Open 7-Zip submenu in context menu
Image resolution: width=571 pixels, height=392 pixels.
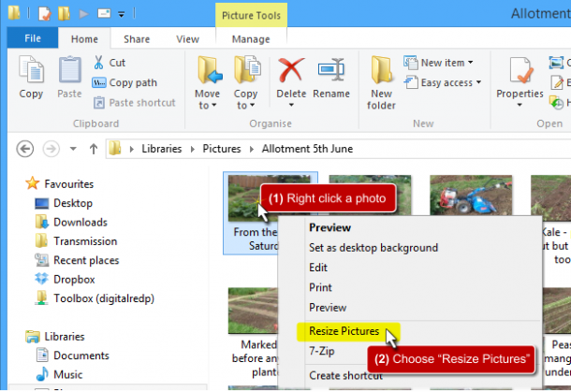click(x=322, y=351)
